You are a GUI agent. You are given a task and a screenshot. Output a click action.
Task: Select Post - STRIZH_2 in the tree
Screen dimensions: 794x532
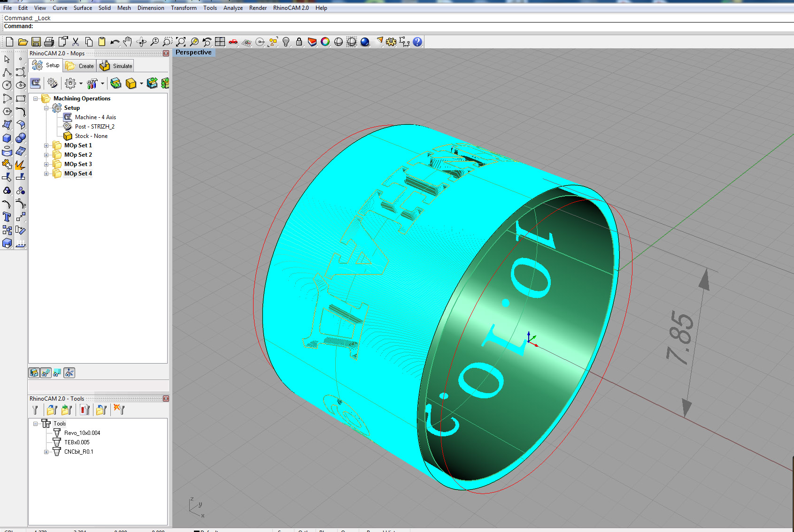[94, 127]
